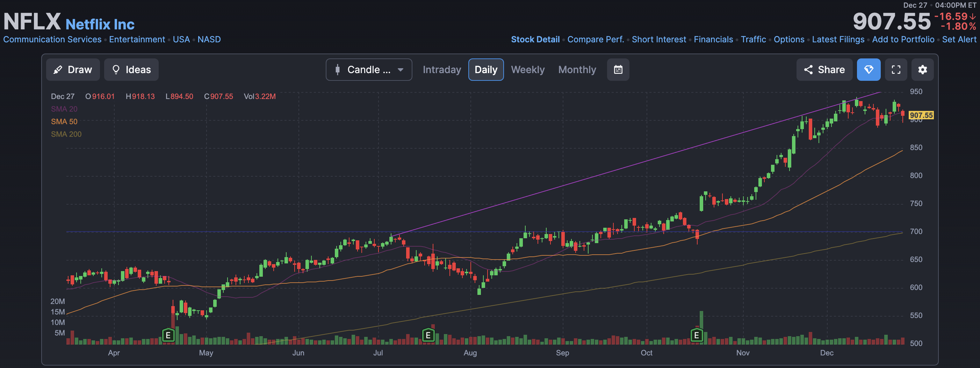This screenshot has height=368, width=980.
Task: Open the NASD exchange link
Action: [x=209, y=39]
